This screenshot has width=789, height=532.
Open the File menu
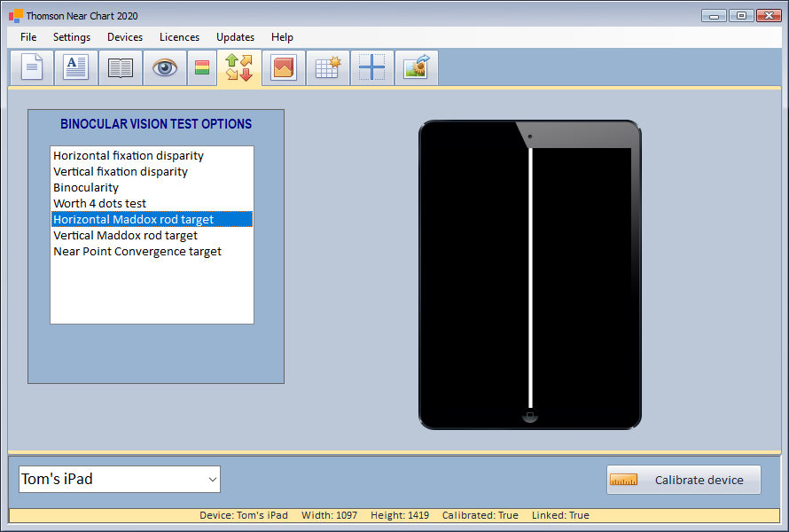click(x=28, y=37)
